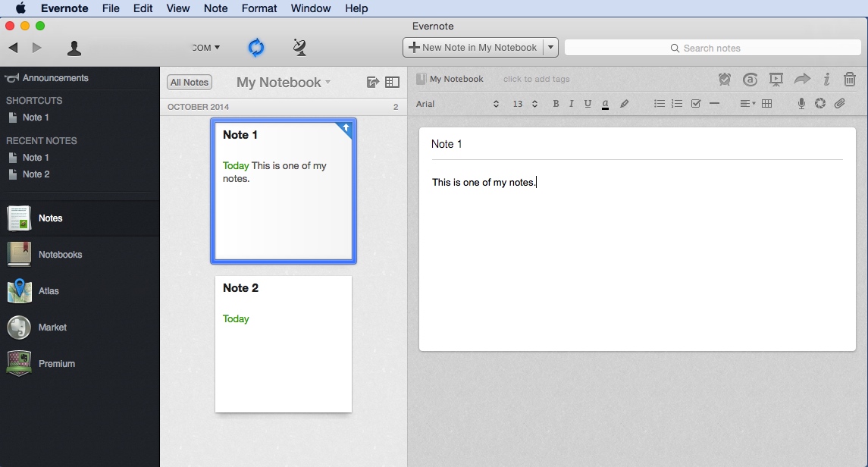Set a reminder with the alarm clock icon
Screen dimensions: 868x467
coord(725,80)
